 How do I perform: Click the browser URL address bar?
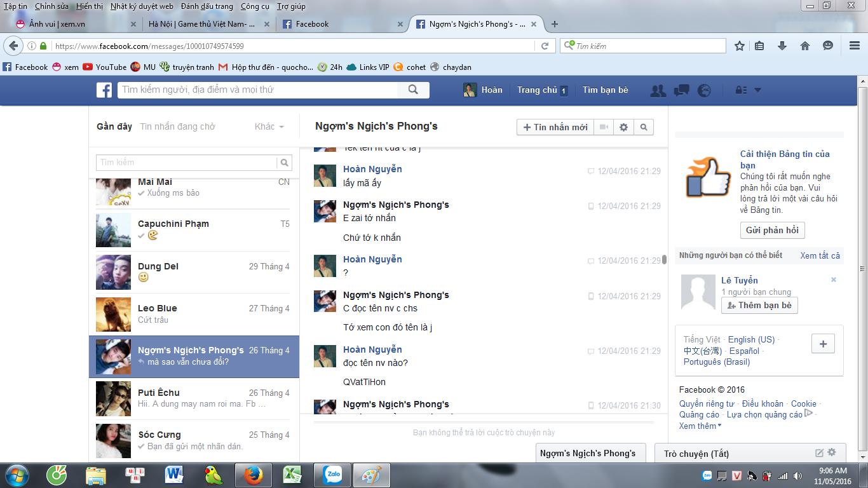coord(292,46)
